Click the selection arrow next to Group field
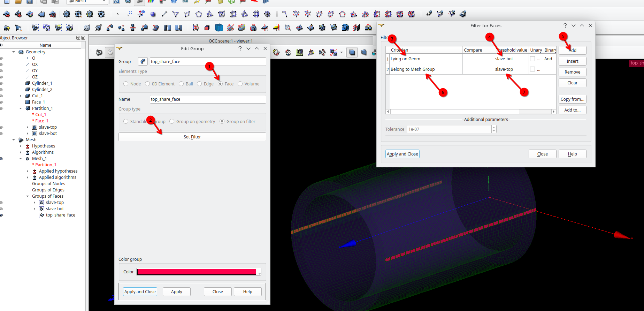 click(x=143, y=62)
